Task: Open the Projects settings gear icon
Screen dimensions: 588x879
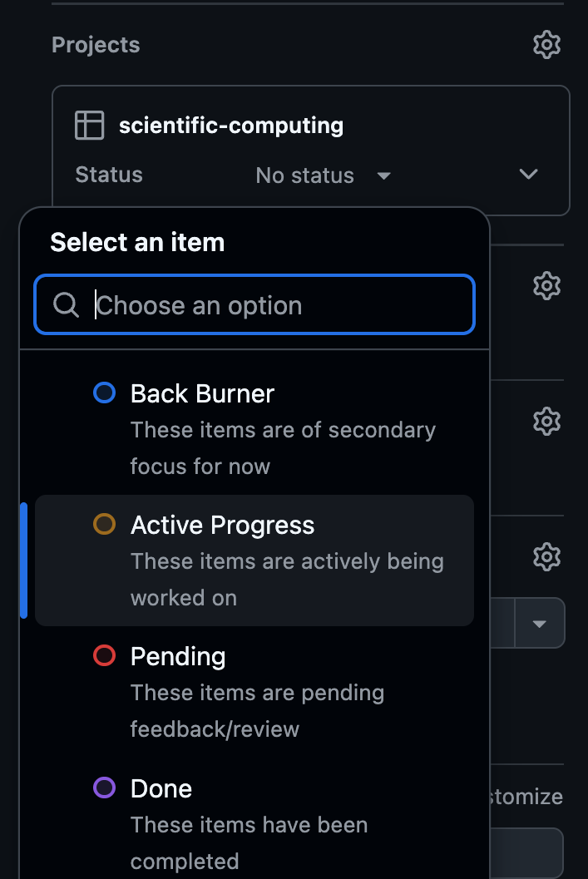Action: pyautogui.click(x=546, y=44)
